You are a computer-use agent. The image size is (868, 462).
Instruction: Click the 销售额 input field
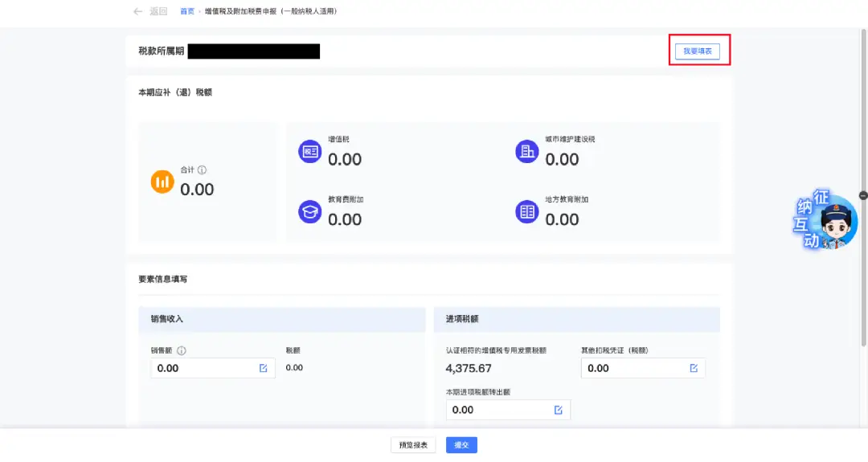(x=212, y=368)
